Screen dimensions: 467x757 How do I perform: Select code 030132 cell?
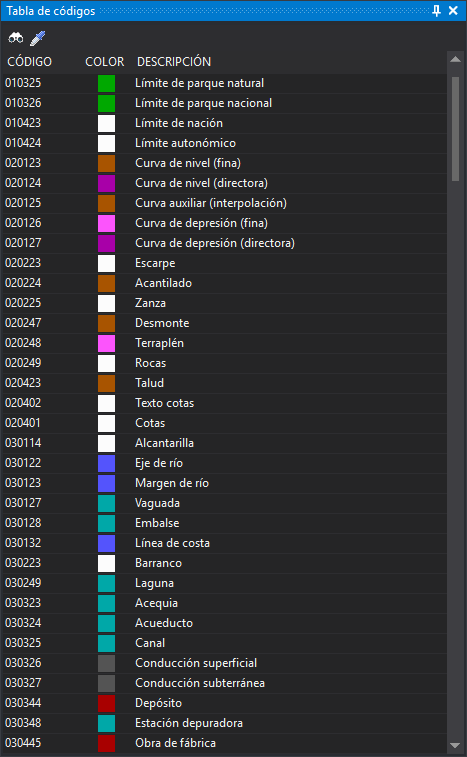point(23,543)
